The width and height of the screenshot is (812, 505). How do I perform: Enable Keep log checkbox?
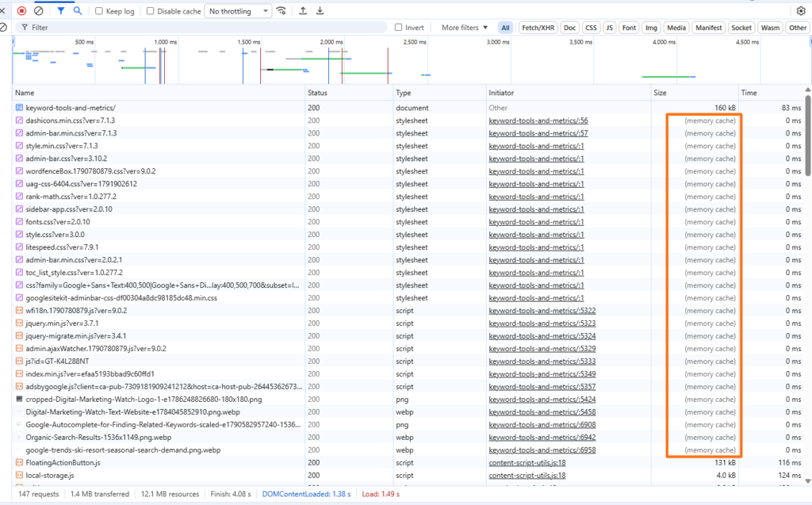coord(99,11)
